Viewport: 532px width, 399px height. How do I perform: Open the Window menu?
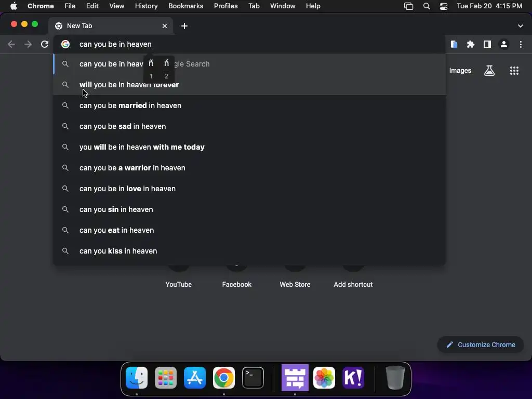pos(283,6)
